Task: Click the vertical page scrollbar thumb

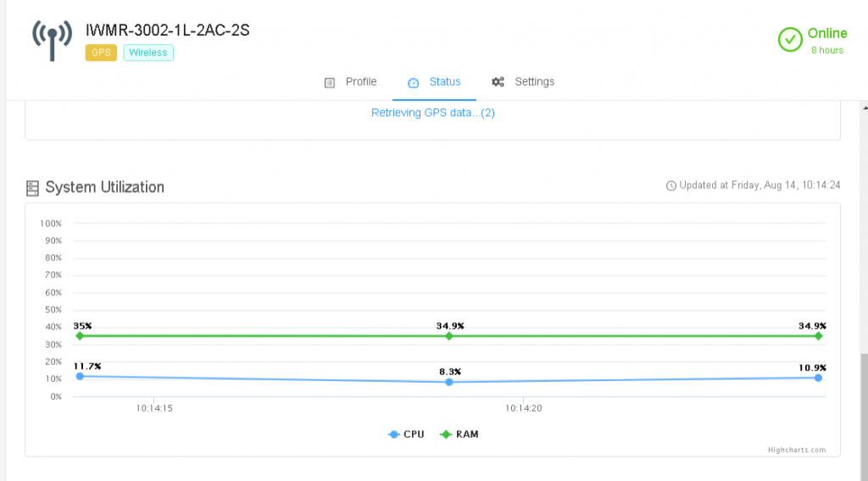Action: coord(864,415)
